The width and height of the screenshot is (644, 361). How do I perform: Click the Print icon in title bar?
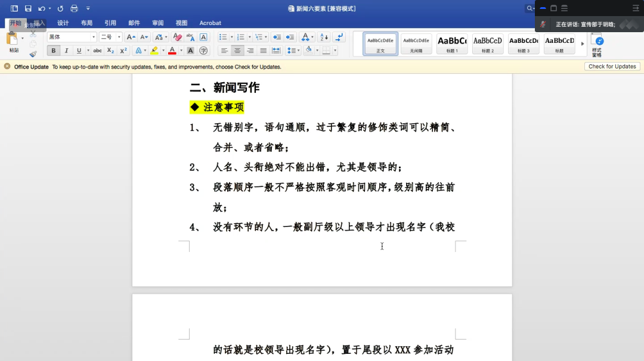click(x=75, y=8)
